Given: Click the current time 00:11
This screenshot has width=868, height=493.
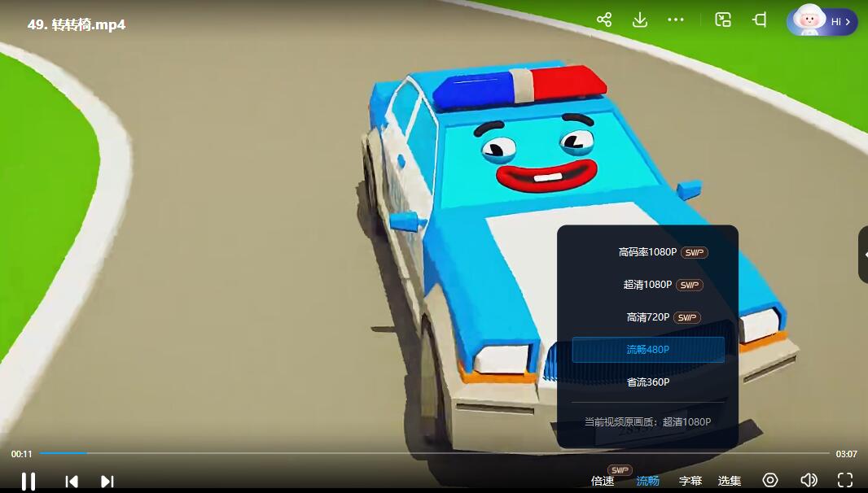Looking at the screenshot, I should point(22,454).
